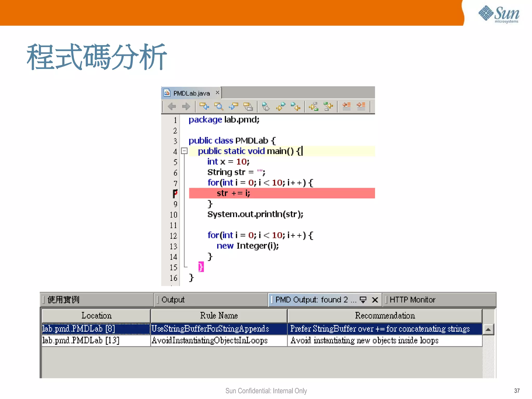Viewport: 532px width, 399px height.
Task: Click the green box with yellow left-arrow icon
Action: [328, 106]
